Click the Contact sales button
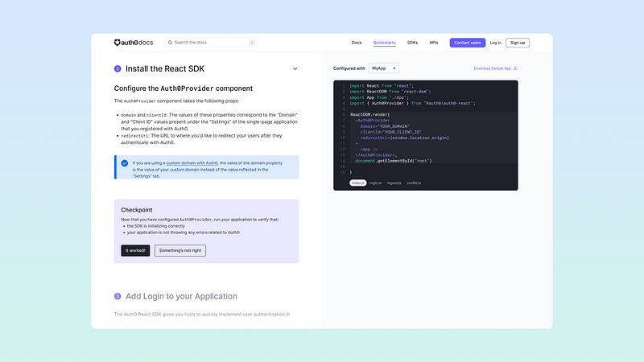644x362 pixels. pos(468,43)
